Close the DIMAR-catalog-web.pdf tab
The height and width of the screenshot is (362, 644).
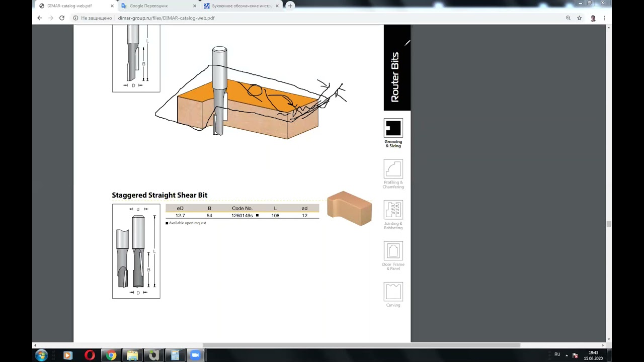click(x=112, y=6)
